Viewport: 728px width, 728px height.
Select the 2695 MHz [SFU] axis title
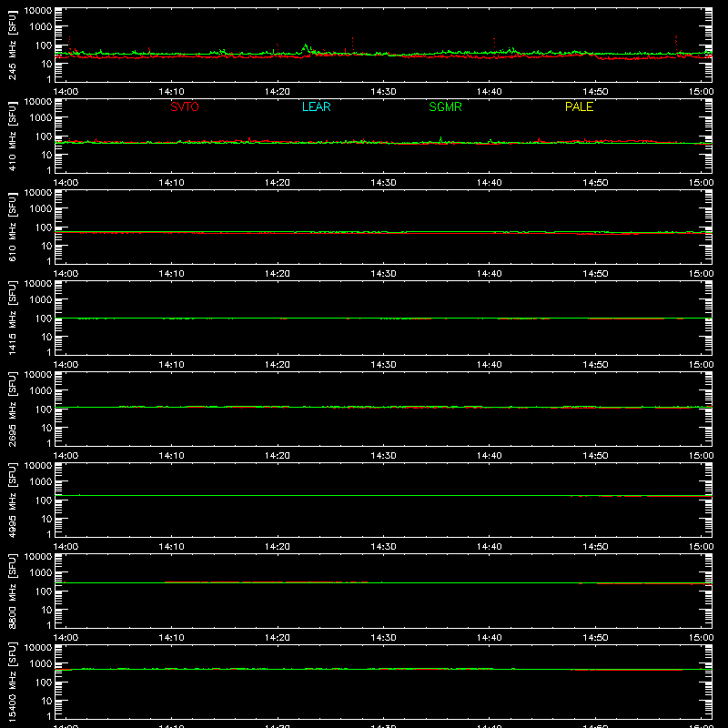(12, 409)
